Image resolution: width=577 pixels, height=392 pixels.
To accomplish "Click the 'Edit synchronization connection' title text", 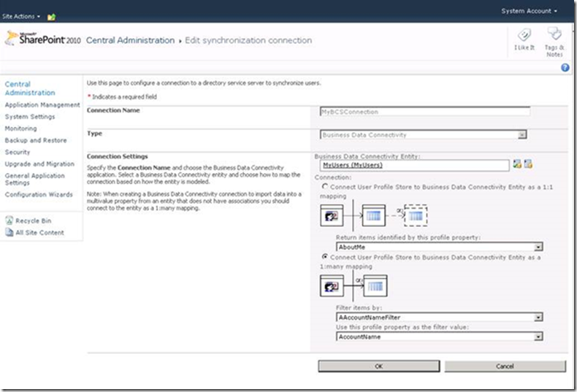I will (248, 40).
